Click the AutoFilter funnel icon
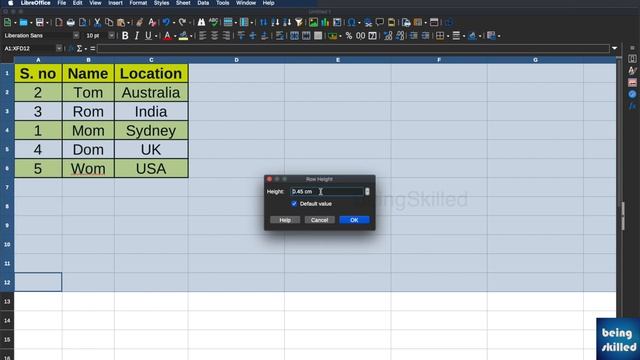Image resolution: width=640 pixels, height=360 pixels. coord(299,22)
